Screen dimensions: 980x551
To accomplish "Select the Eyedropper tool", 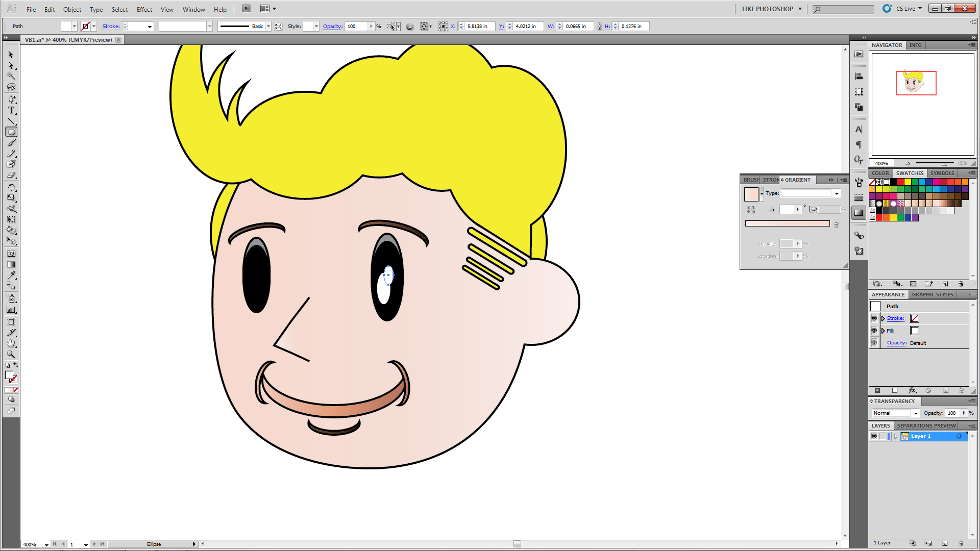I will (11, 275).
